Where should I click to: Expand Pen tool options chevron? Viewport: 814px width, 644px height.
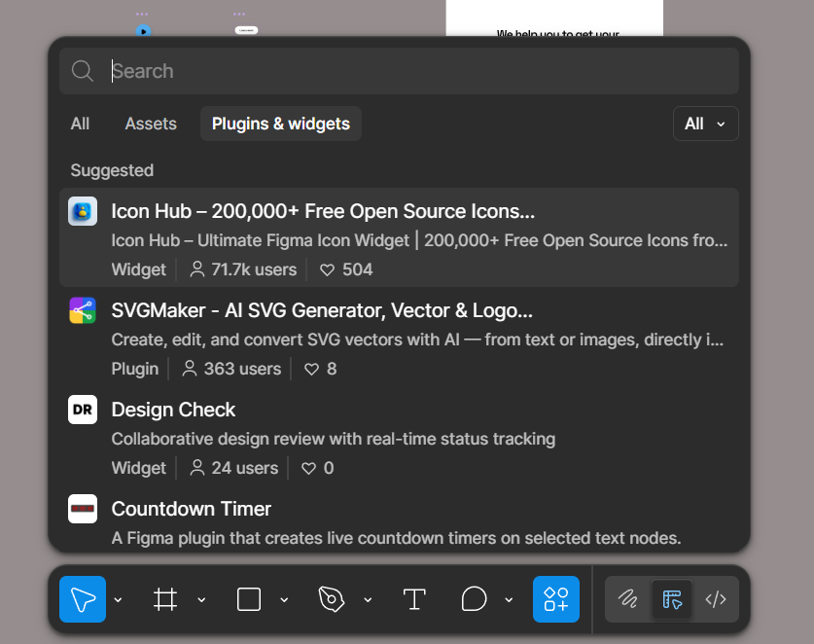[x=368, y=600]
